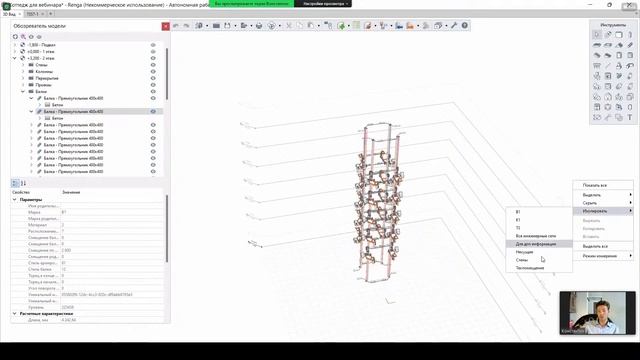Screen dimensions: 640x360
Task: Click the orange facade icon in the toolbar
Action: [410, 26]
